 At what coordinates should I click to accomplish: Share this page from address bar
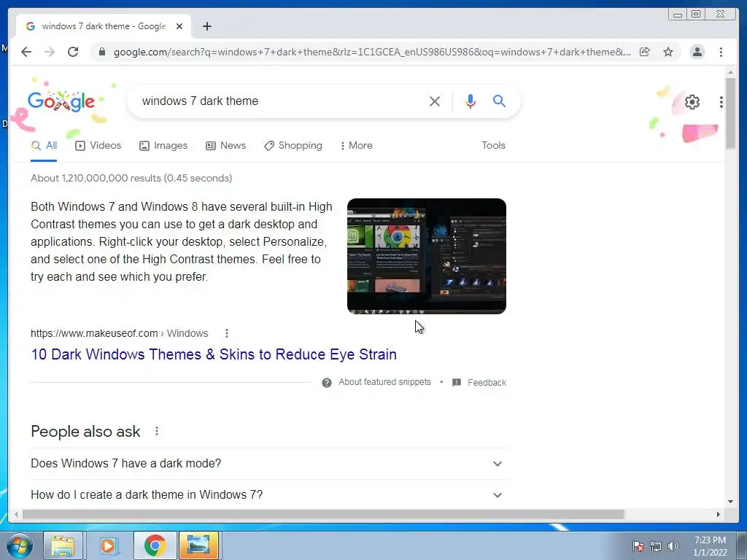645,52
